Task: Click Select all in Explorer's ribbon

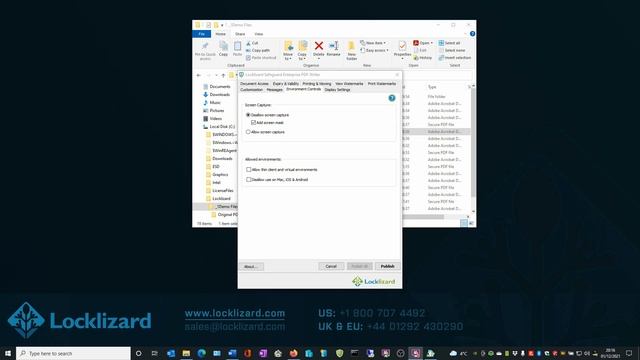Action: pyautogui.click(x=449, y=43)
